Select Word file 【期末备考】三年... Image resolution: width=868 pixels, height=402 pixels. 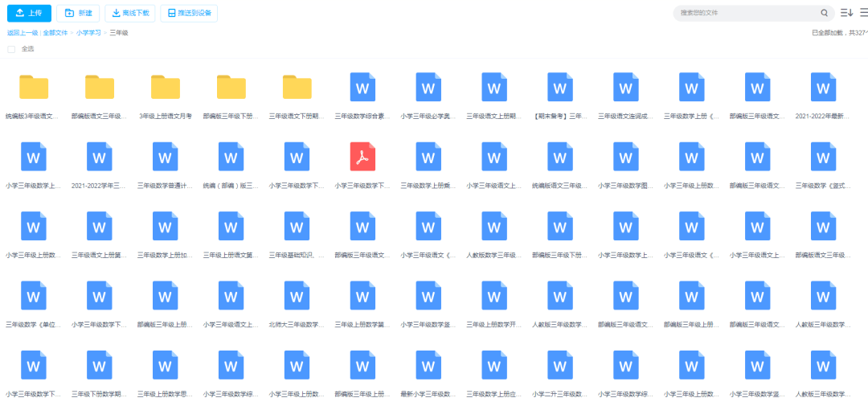[560, 87]
